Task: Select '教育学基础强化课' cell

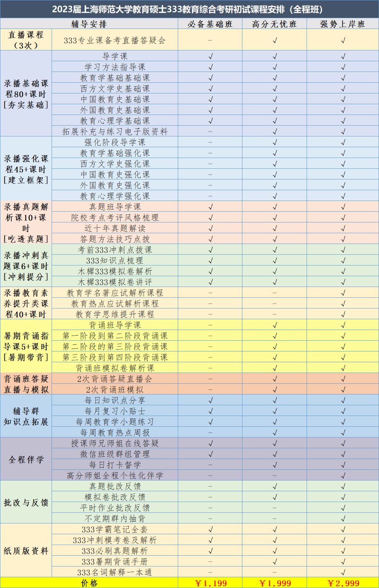Action: point(115,153)
